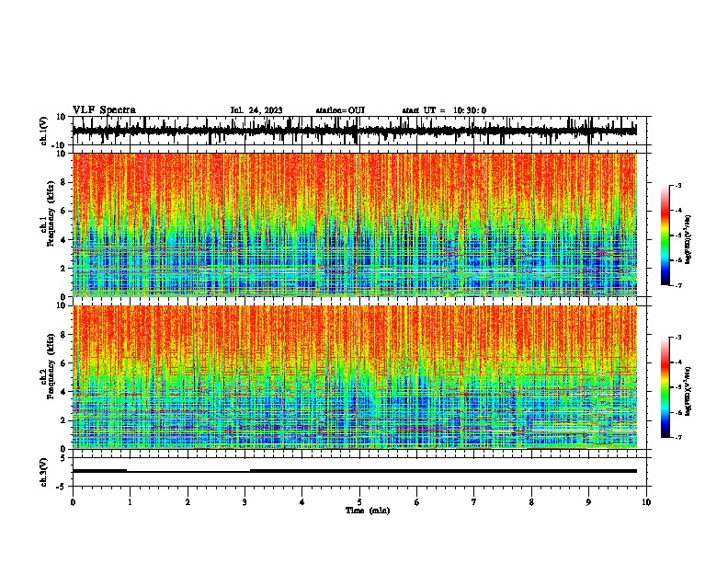Click time axis tick label "1"
728x563 pixels.
click(130, 502)
